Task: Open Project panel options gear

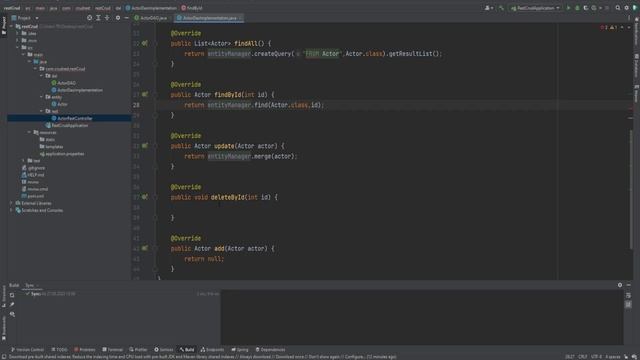Action: (x=118, y=18)
